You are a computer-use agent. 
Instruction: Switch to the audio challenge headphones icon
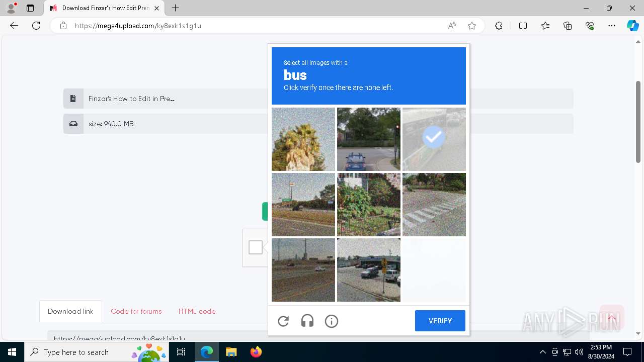click(x=307, y=321)
